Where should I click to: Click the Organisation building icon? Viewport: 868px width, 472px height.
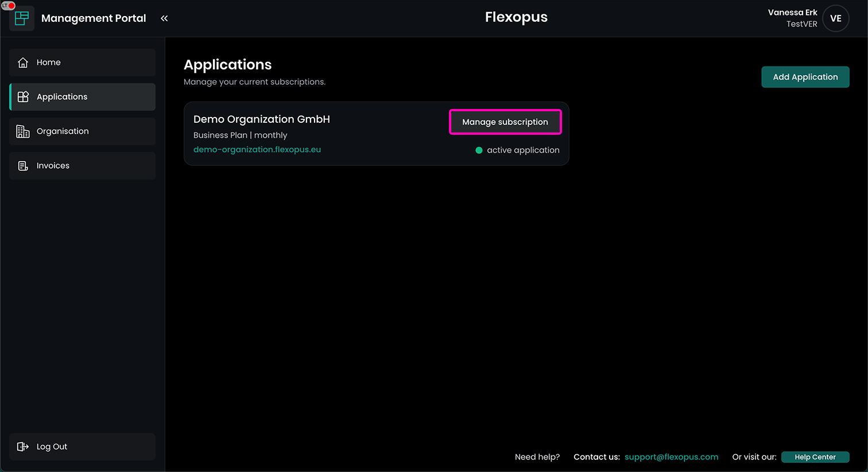tap(23, 131)
